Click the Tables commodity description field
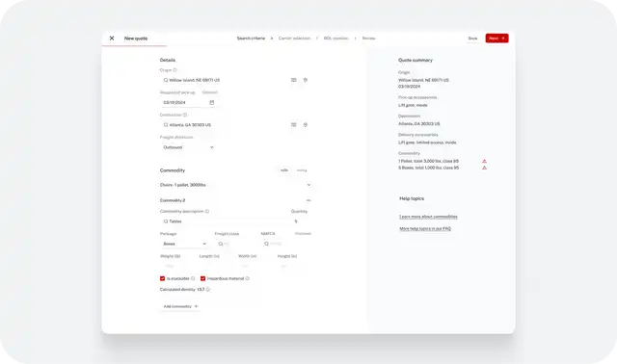 pyautogui.click(x=225, y=221)
